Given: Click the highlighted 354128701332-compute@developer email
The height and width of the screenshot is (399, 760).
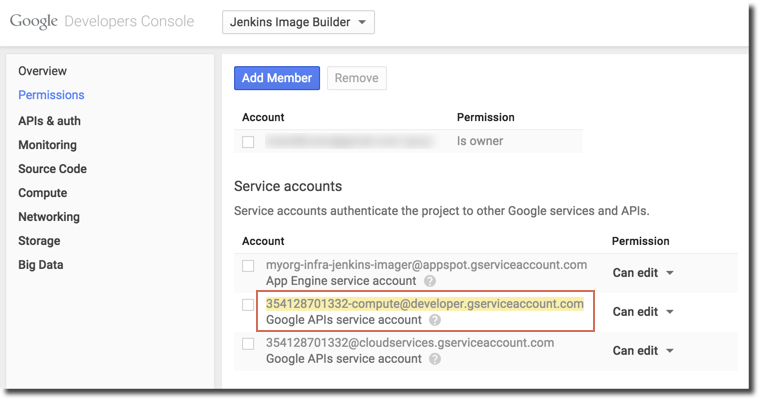Looking at the screenshot, I should tap(425, 304).
